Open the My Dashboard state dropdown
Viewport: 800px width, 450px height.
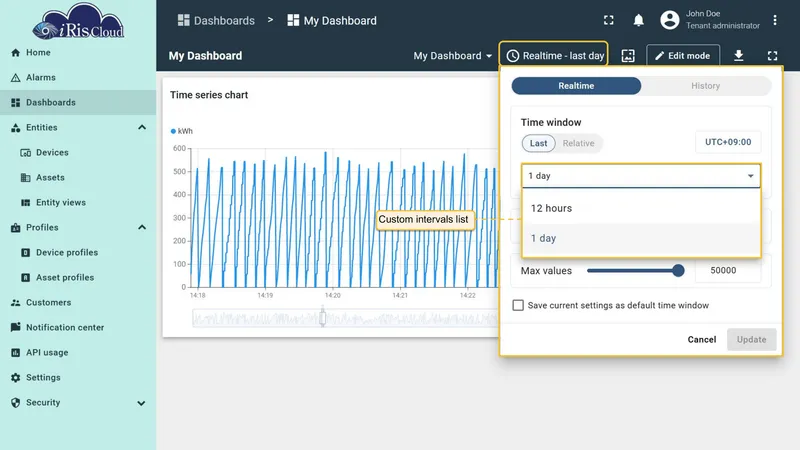pos(453,56)
